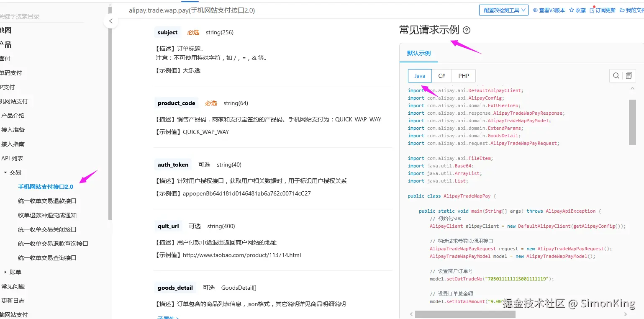Click the up arrow of the code scrollbar
Image resolution: width=644 pixels, height=319 pixels.
coord(632,88)
